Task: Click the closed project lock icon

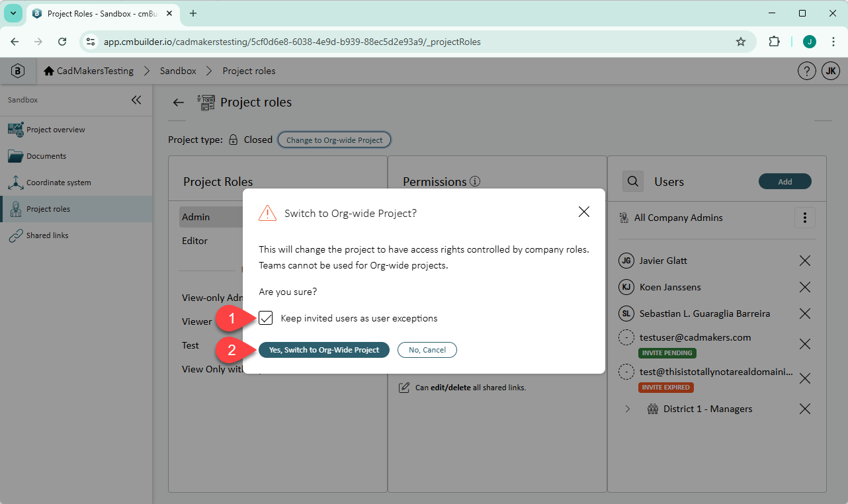Action: click(233, 140)
